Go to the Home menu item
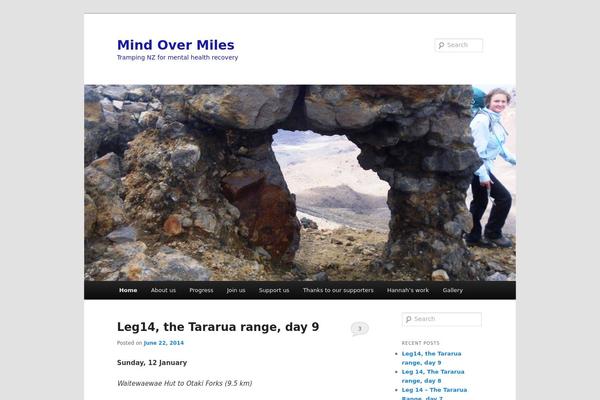 click(x=128, y=290)
